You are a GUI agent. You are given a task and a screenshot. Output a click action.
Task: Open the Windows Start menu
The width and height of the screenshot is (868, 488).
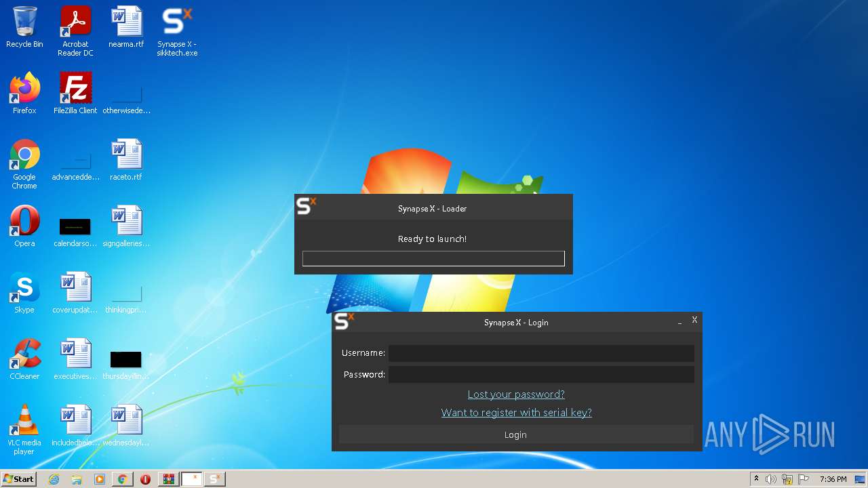18,479
